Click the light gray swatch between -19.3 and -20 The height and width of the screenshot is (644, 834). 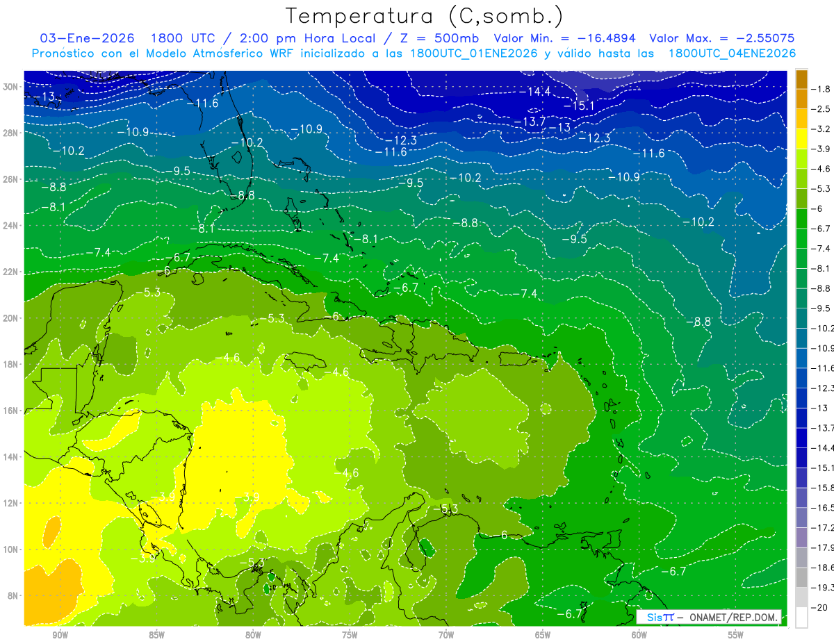[x=801, y=597]
